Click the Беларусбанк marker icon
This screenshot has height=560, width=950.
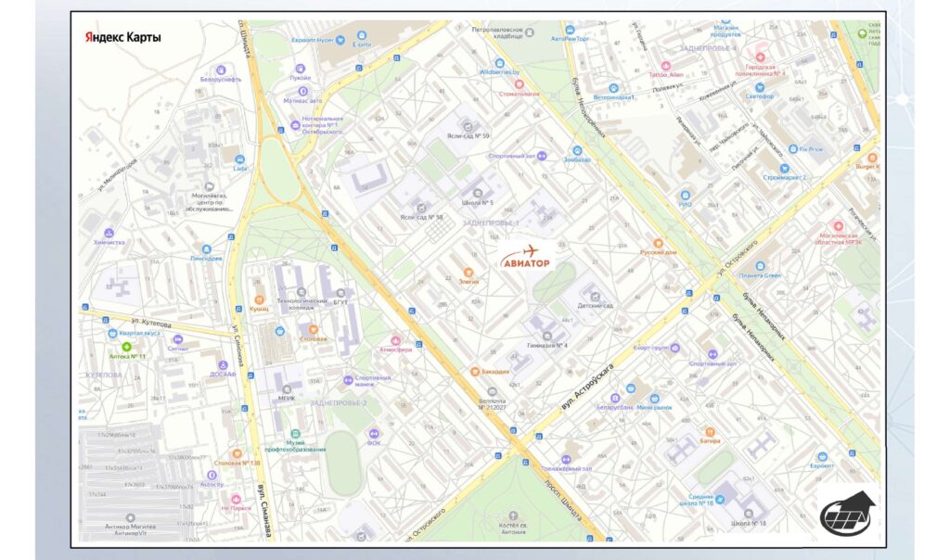tap(615, 399)
